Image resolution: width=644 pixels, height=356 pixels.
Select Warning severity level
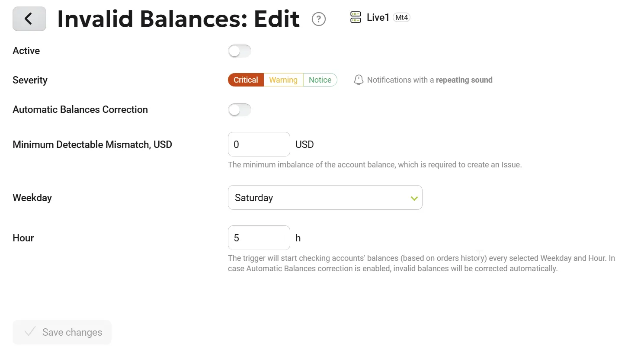click(x=283, y=80)
